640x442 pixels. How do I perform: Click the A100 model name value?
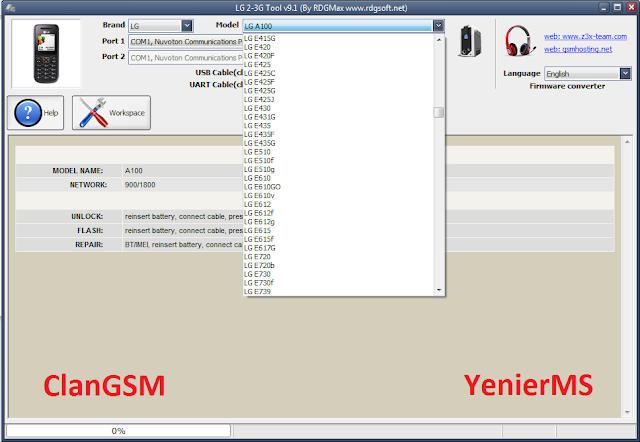133,171
